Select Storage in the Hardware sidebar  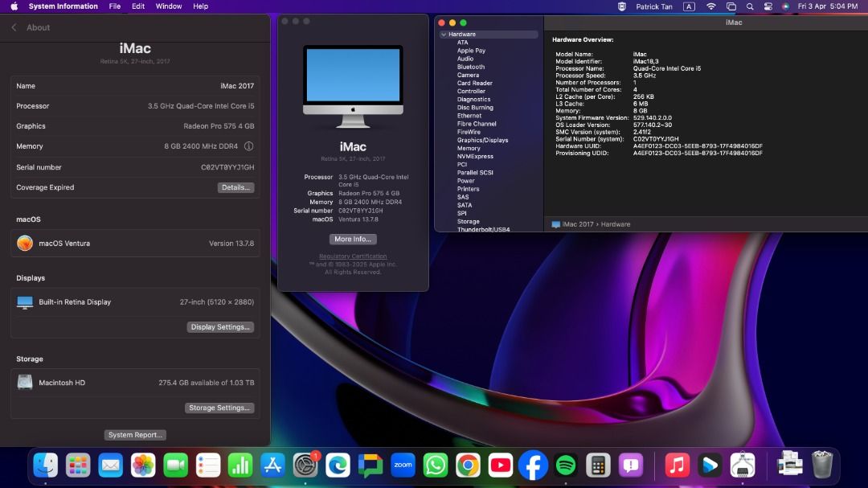468,222
